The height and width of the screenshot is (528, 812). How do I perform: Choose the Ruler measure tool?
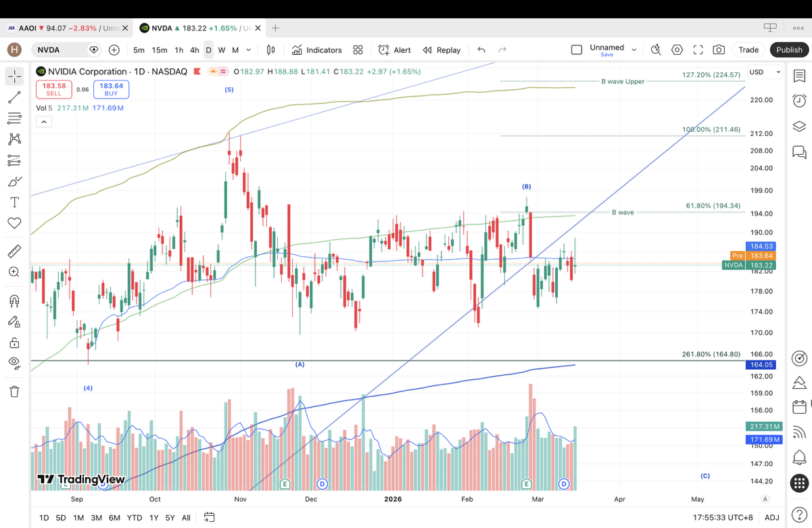coord(14,251)
